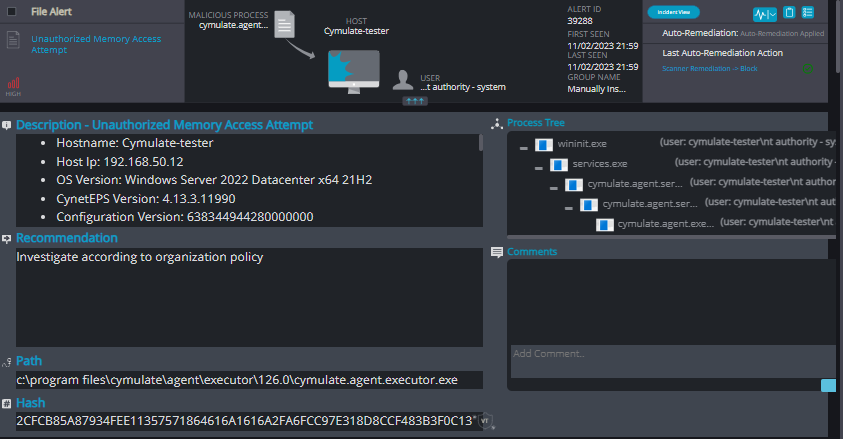Click the first seen time 11/02/2023 21:59
The width and height of the screenshot is (843, 439).
603,46
